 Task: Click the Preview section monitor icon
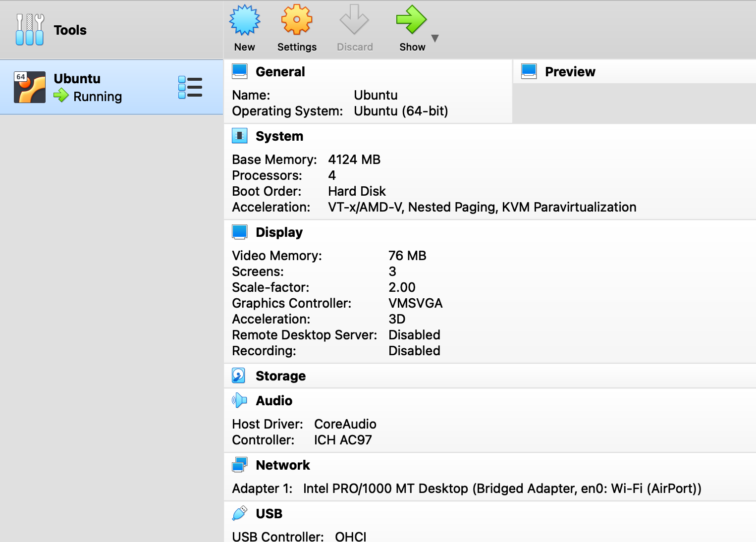coord(529,71)
